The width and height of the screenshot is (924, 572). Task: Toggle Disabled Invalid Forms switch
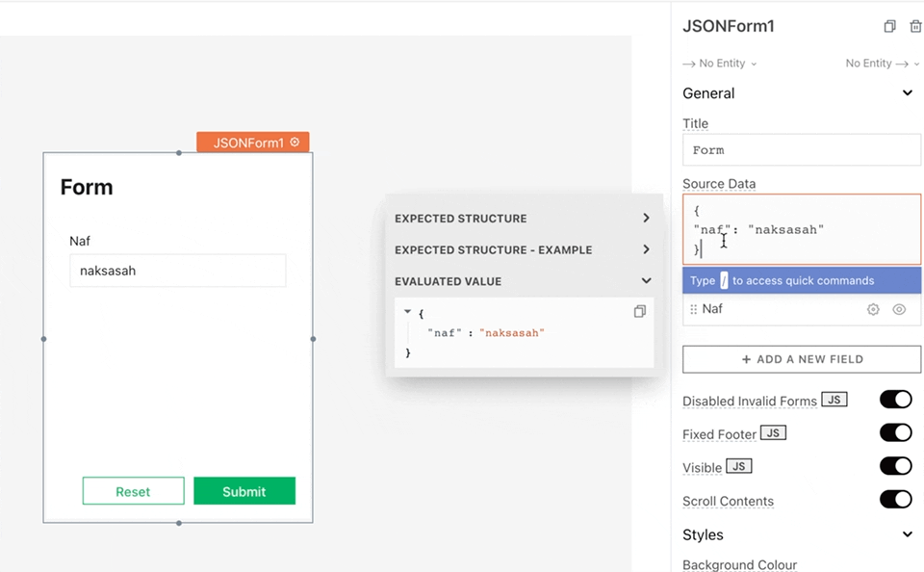pyautogui.click(x=896, y=400)
